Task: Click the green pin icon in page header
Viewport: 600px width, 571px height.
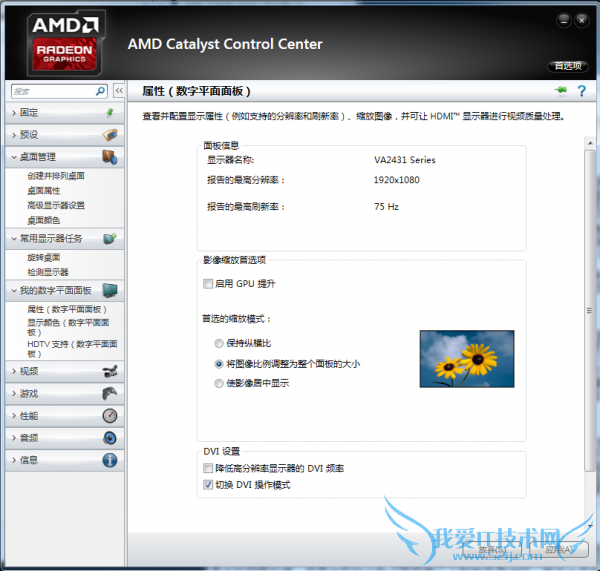Action: click(x=561, y=91)
